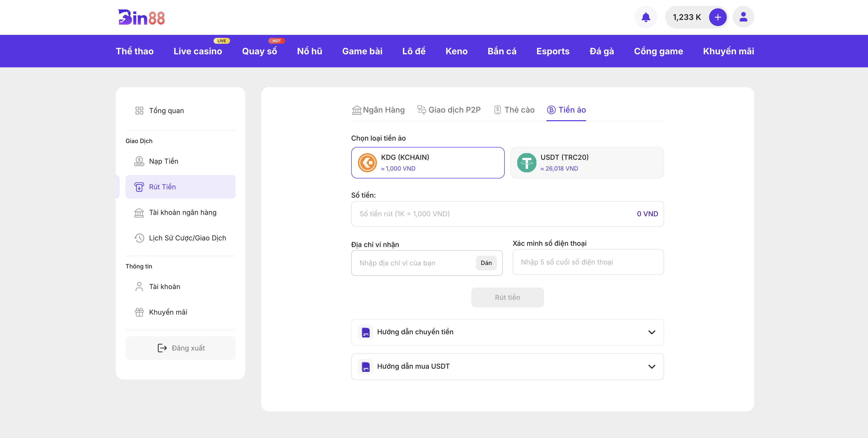
Task: Focus the Số tiền rút amount field
Action: coord(507,214)
